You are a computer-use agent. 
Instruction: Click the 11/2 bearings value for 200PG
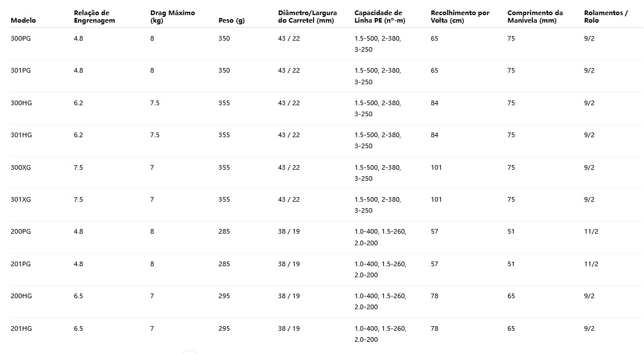click(591, 231)
